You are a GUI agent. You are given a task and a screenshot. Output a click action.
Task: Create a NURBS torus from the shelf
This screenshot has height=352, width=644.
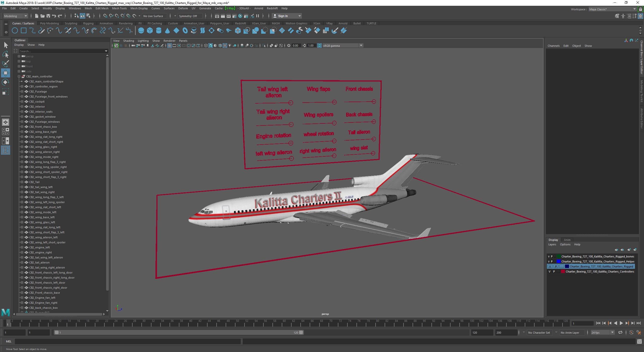click(185, 31)
